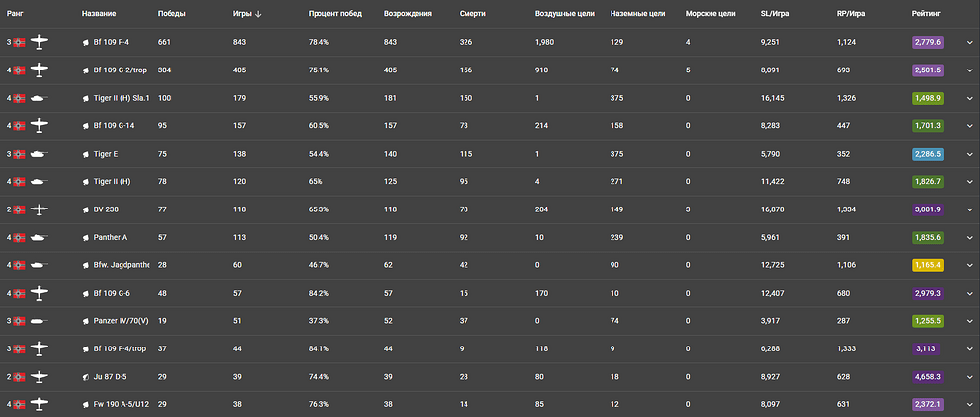This screenshot has width=980, height=417.
Task: Click the German flag icon in the BV 238 row
Action: tap(20, 209)
